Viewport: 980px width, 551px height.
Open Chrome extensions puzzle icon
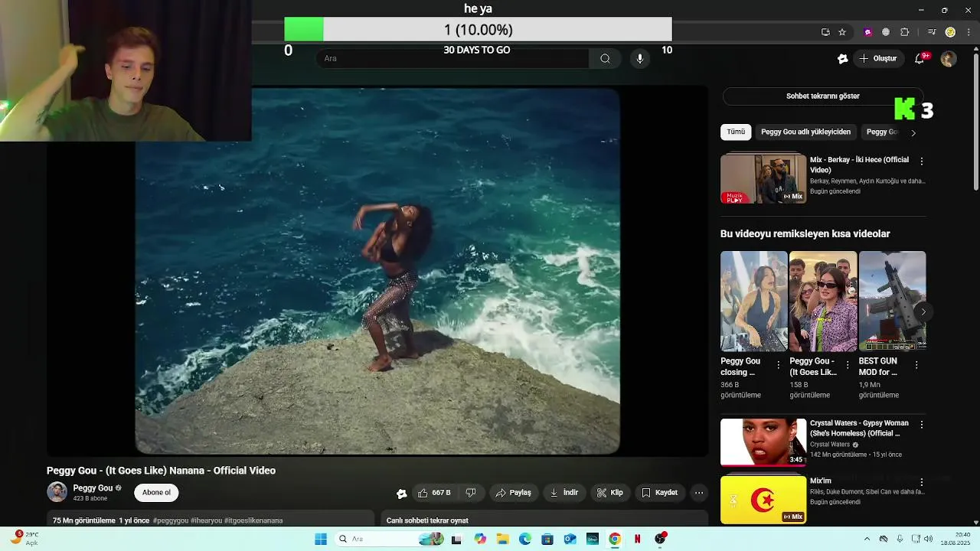tap(905, 32)
